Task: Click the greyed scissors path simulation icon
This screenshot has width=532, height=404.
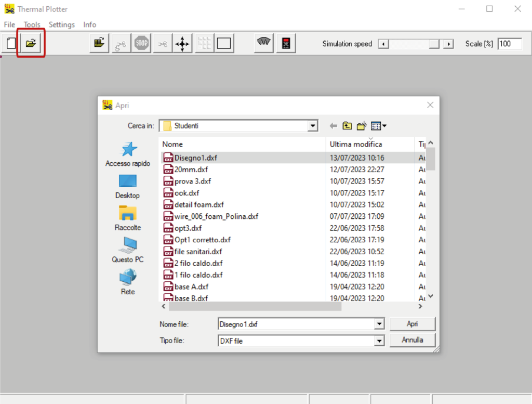Action: pos(121,43)
